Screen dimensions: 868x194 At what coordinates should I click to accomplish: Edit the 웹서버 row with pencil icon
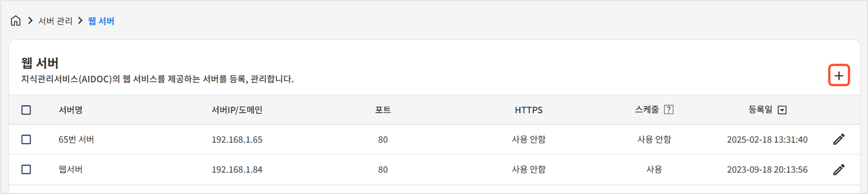(x=839, y=170)
